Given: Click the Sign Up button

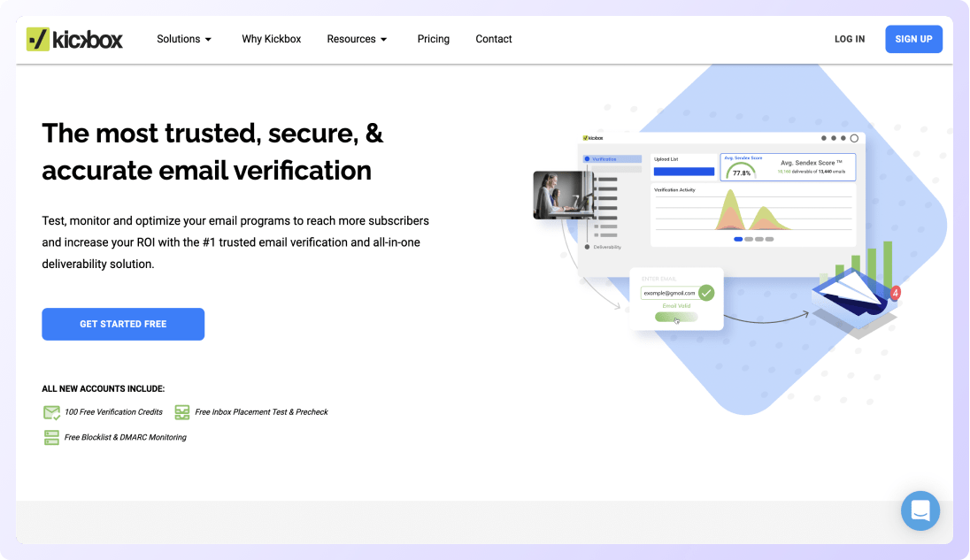Looking at the screenshot, I should click(913, 39).
